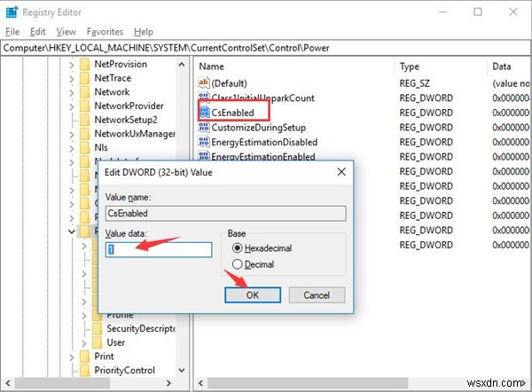
Task: Open the Help menu
Action: tap(144, 32)
